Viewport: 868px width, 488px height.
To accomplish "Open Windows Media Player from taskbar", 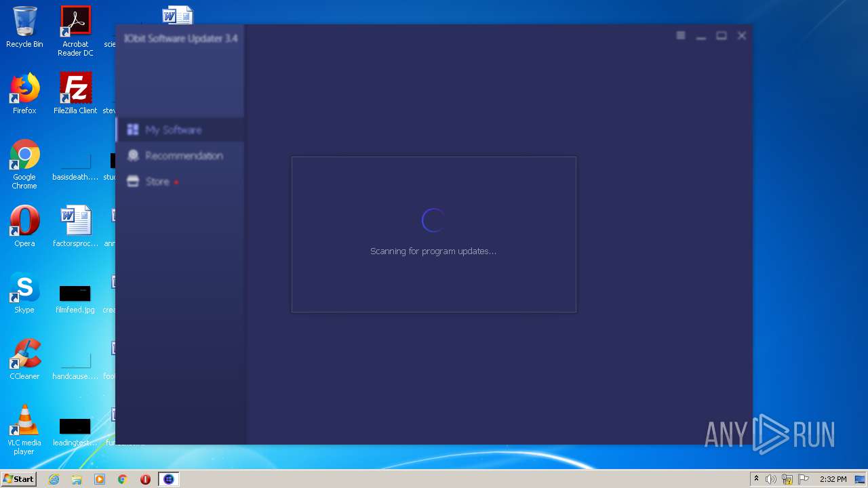I will [x=100, y=479].
